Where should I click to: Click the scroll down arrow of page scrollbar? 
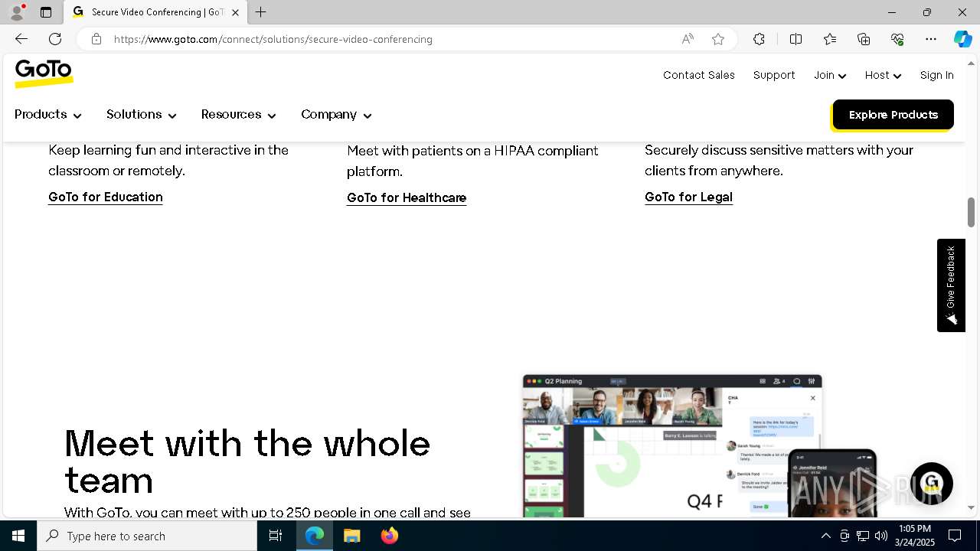(x=972, y=507)
